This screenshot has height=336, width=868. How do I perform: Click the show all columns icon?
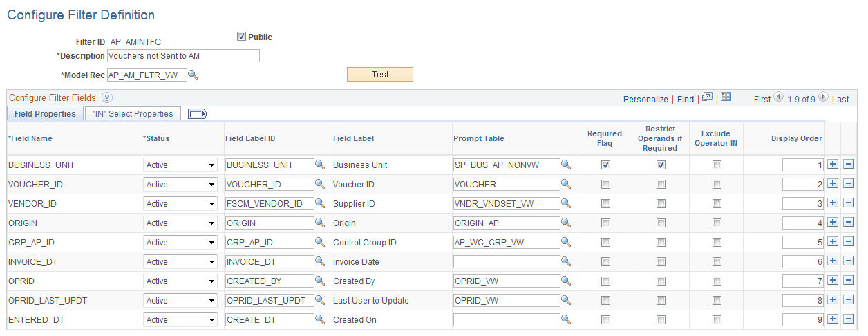(x=198, y=114)
